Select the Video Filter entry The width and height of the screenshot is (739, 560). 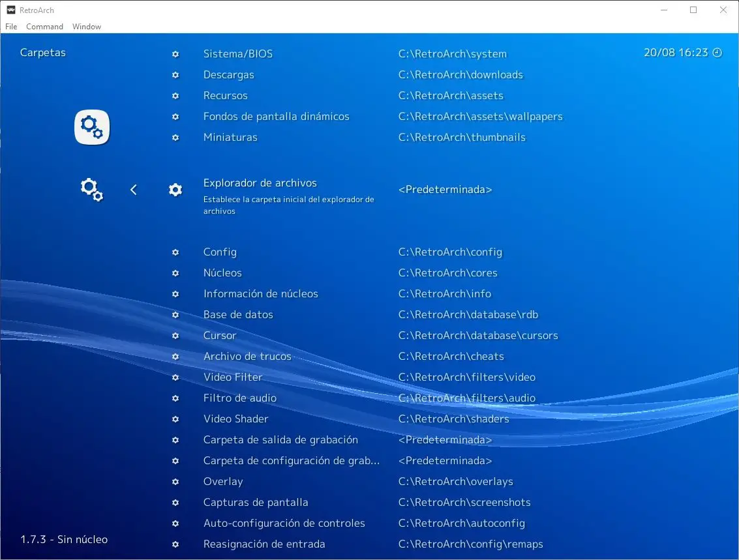pos(233,377)
